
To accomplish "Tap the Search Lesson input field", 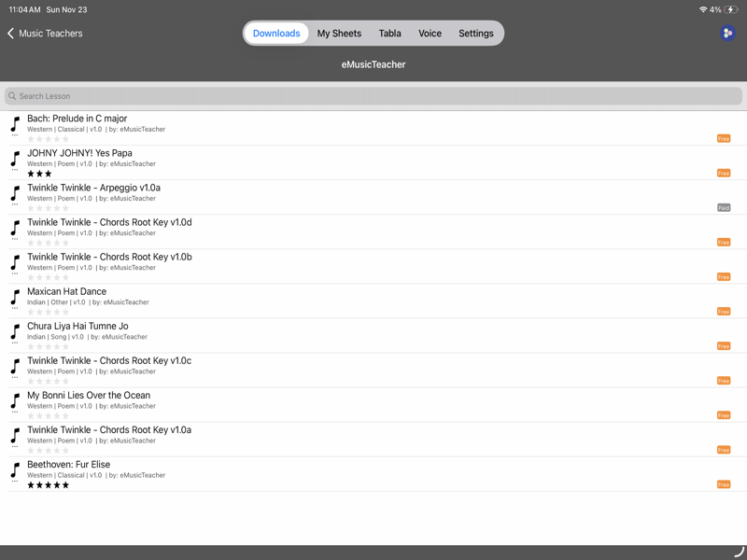I will coord(373,95).
